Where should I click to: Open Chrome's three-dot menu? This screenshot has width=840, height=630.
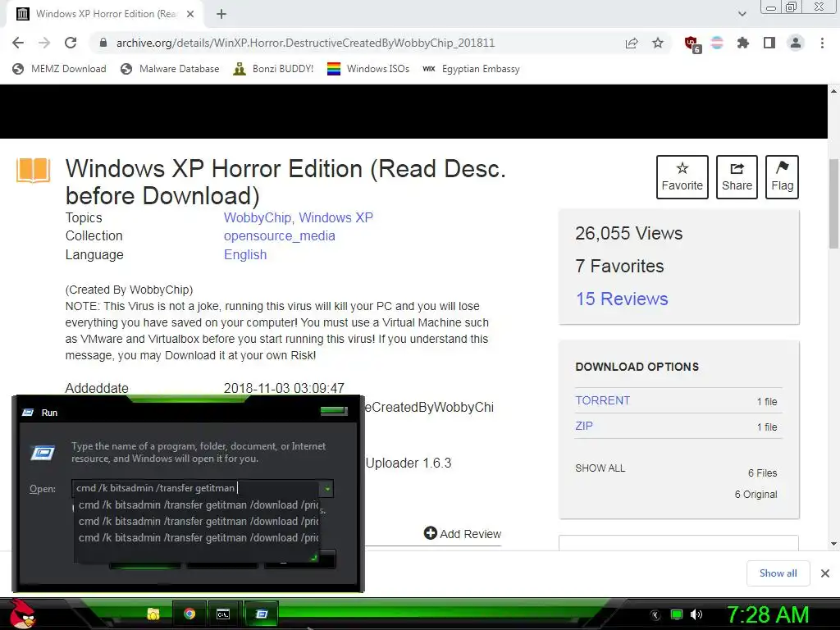822,43
